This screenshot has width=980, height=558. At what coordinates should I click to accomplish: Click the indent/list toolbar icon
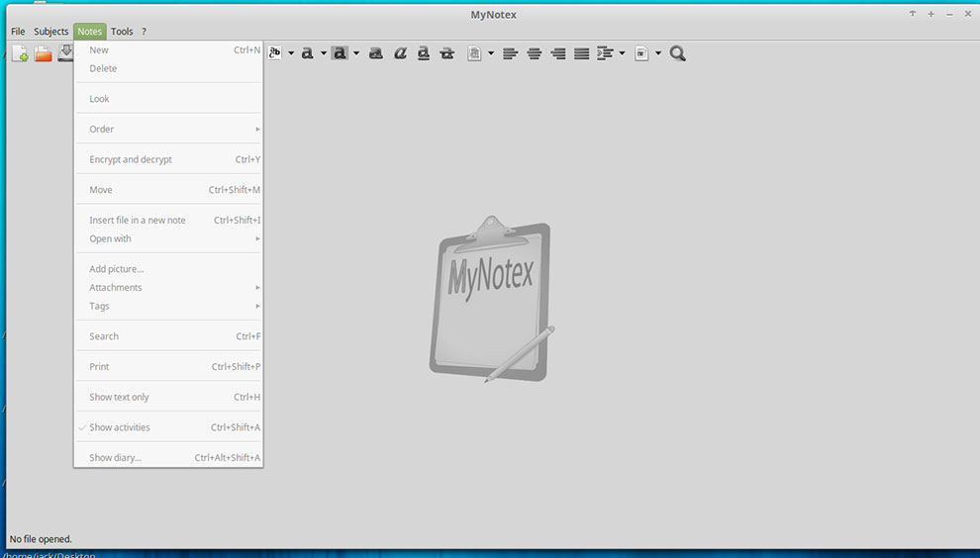click(x=605, y=53)
